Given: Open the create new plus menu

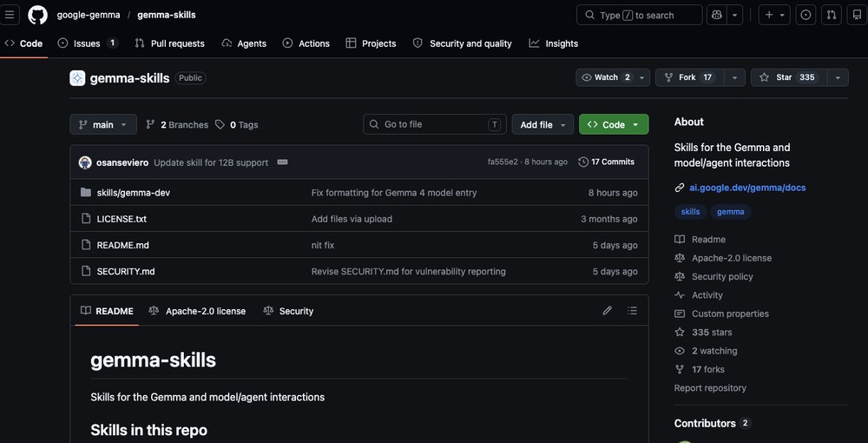Looking at the screenshot, I should pyautogui.click(x=774, y=15).
